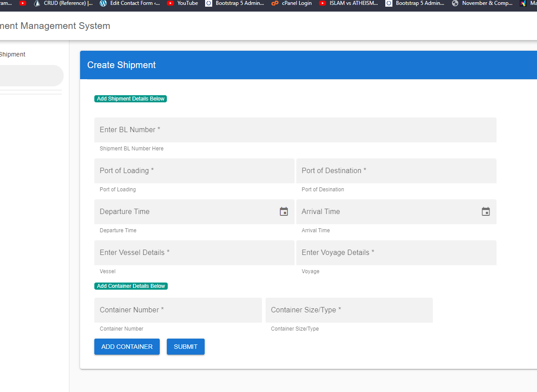Open the cPanel Login bookmark
Screen dimensions: 537x392
click(x=292, y=3)
